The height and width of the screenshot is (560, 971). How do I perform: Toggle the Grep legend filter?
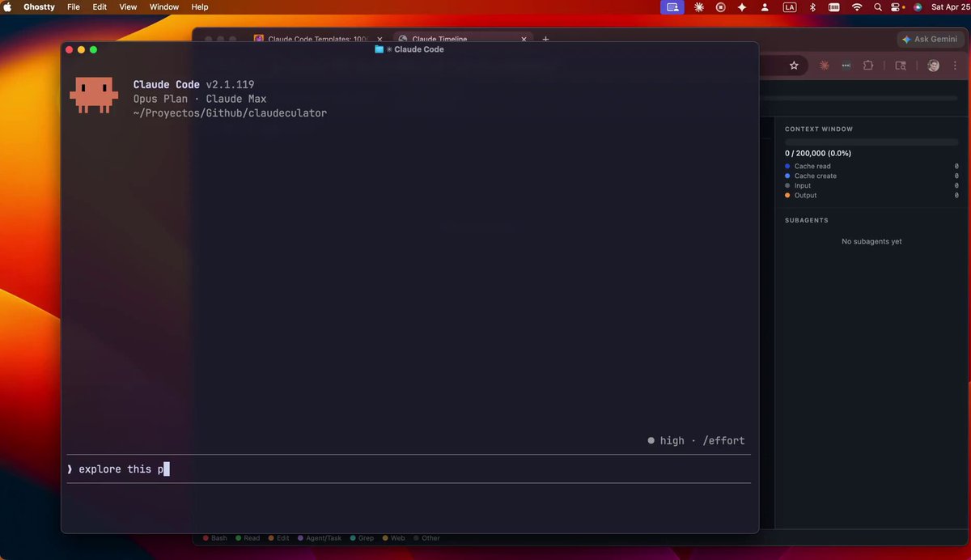coord(363,538)
